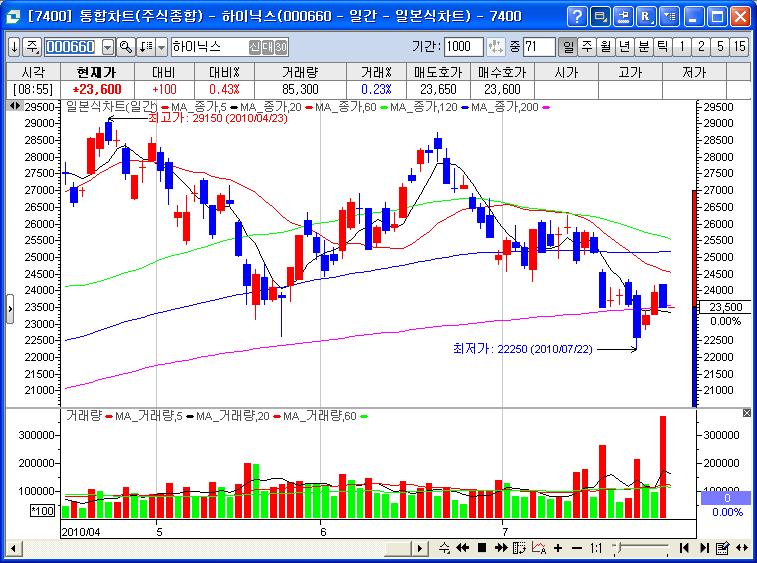Switch chart to 월 (monthly) period
Image resolution: width=757 pixels, height=563 pixels.
pos(605,47)
